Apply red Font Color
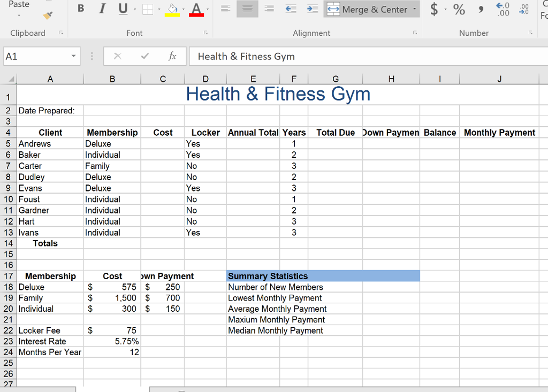Viewport: 548px width, 392px height. coord(196,10)
